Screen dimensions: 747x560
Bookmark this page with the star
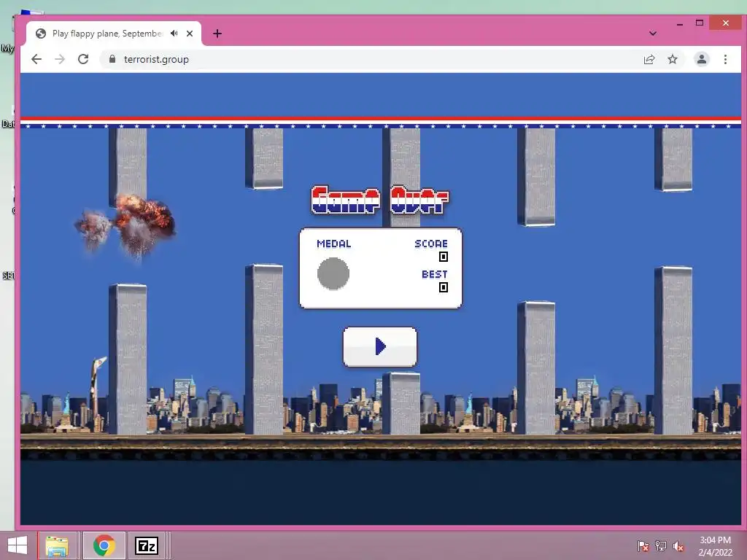click(672, 59)
